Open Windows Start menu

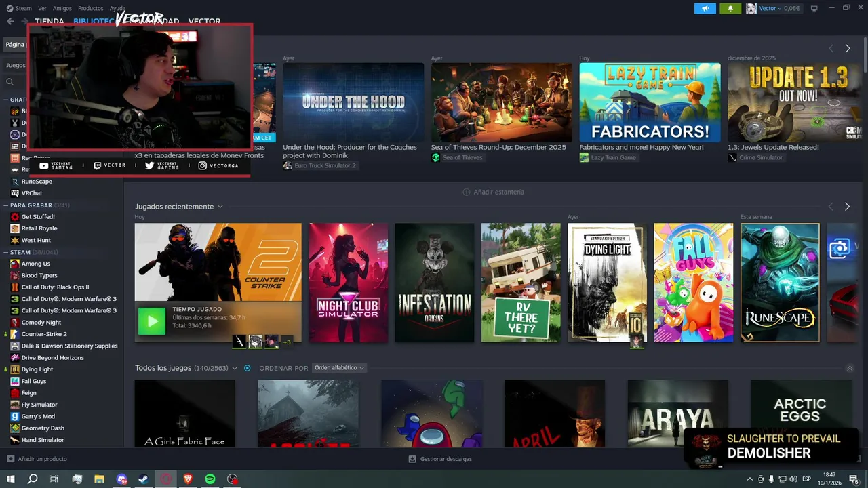10,479
